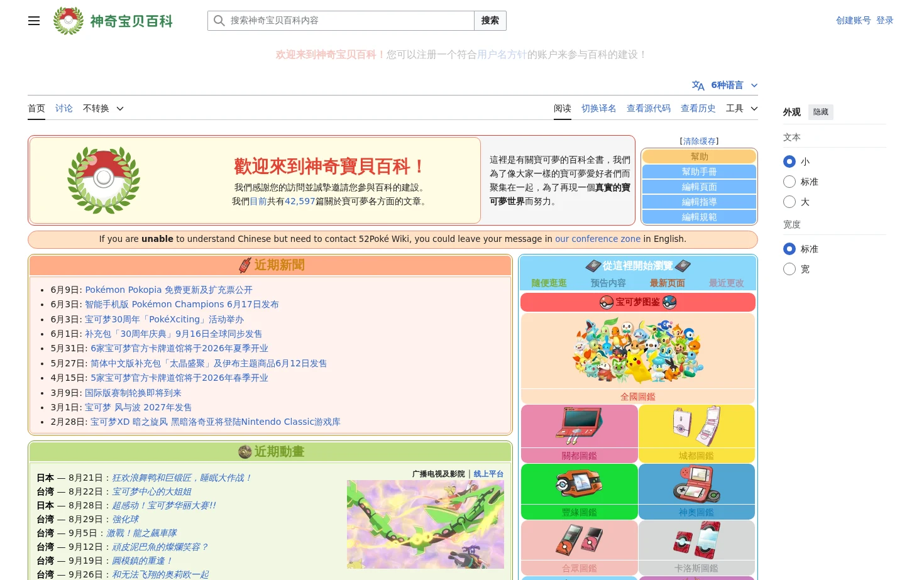924x580 pixels.
Task: Click the icon right of 從這裡開始瀏覽
Action: (x=683, y=266)
